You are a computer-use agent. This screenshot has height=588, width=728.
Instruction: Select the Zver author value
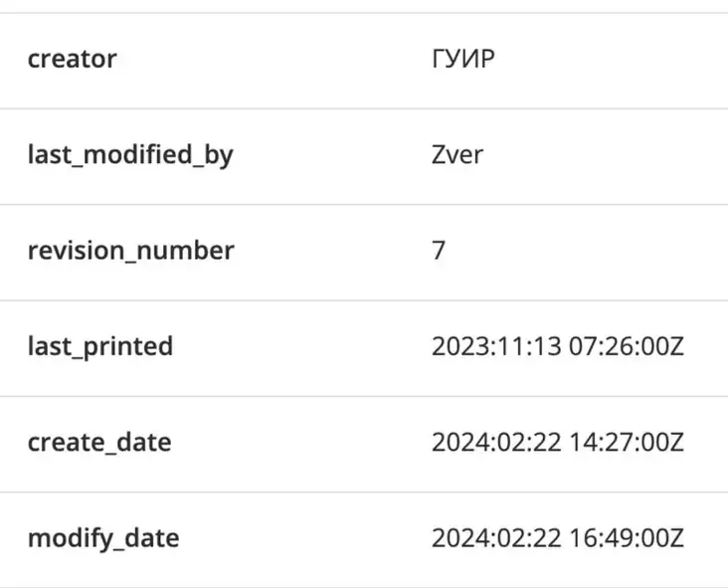[x=457, y=155]
